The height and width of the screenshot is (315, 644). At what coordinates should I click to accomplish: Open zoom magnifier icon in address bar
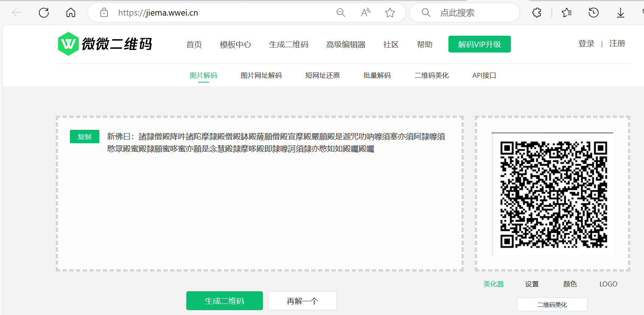(341, 13)
